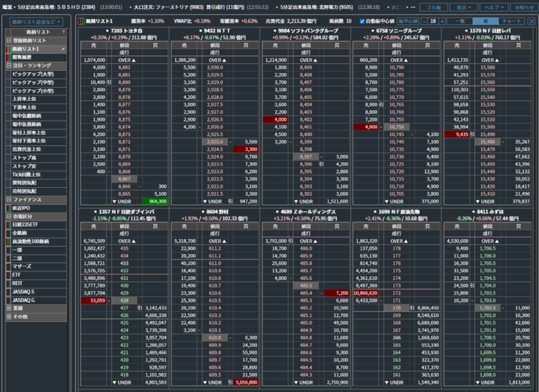Open the 銘柄リスト追加など dropdown
The width and height of the screenshot is (539, 392).
[37, 22]
